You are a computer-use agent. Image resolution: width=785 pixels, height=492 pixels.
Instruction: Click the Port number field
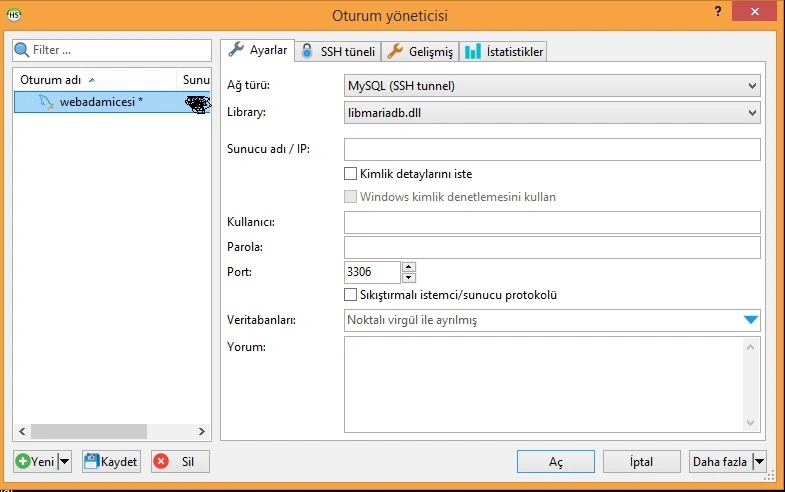(x=372, y=272)
